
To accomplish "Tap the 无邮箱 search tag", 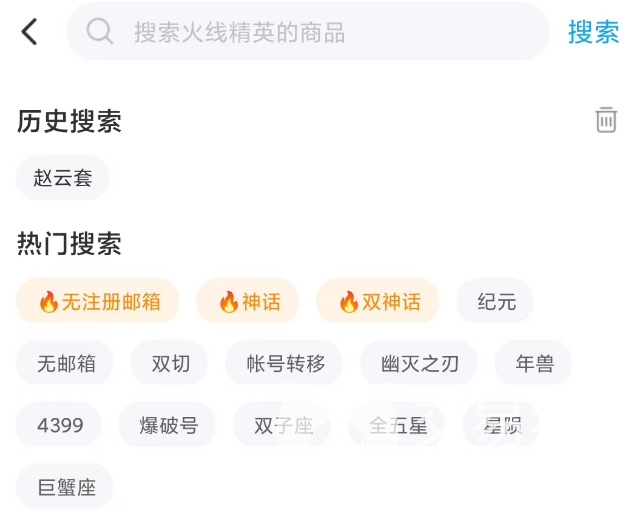I will click(x=66, y=364).
